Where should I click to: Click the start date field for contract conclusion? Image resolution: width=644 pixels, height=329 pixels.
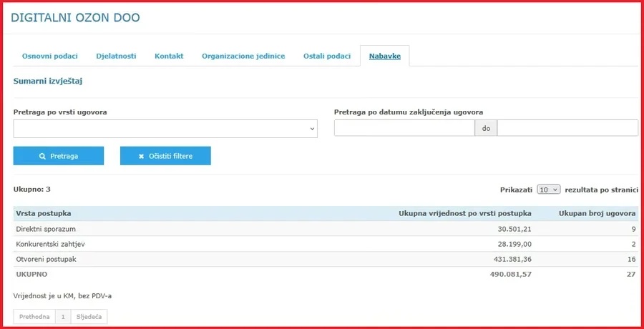point(404,128)
